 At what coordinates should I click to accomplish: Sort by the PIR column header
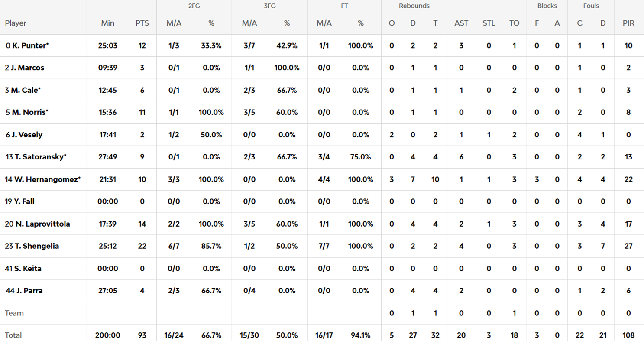pyautogui.click(x=628, y=23)
